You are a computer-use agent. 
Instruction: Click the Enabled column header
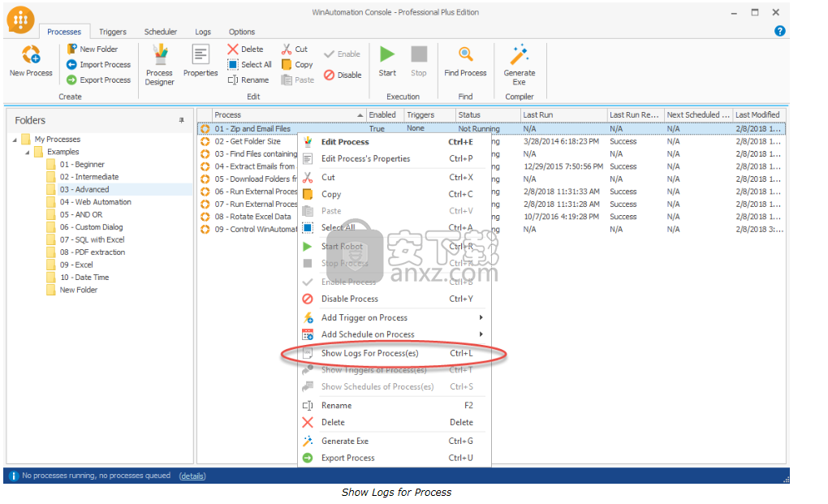(385, 114)
